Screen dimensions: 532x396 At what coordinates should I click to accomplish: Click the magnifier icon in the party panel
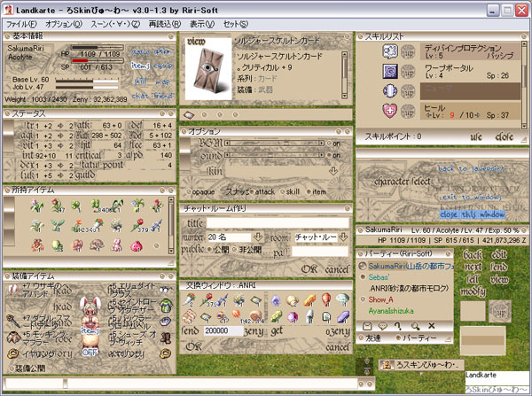tap(415, 326)
